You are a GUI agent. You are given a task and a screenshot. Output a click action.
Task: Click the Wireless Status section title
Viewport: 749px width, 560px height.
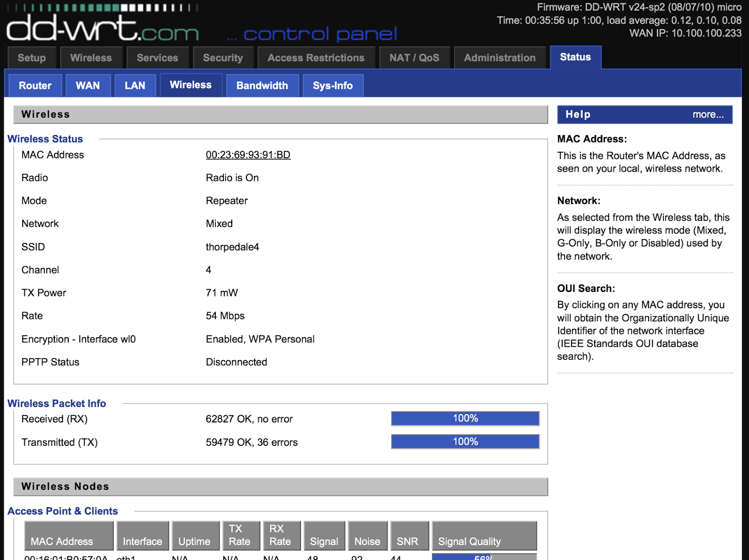45,139
